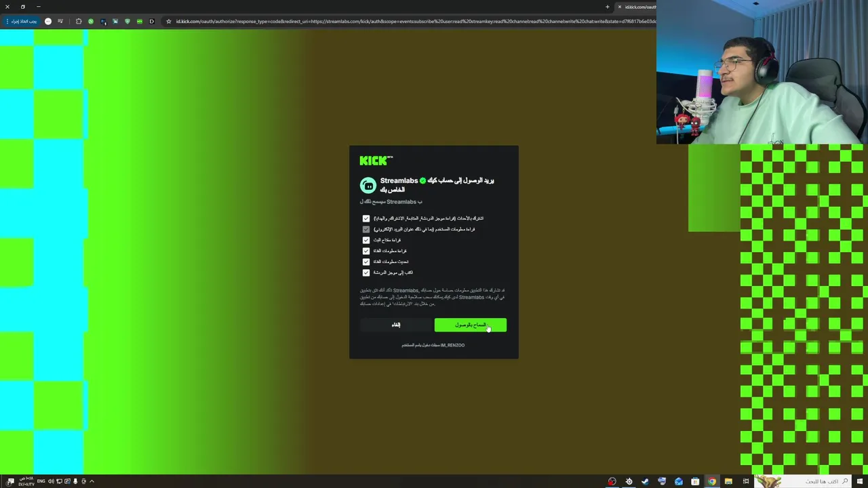Expand the hidden system tray icons chevron
This screenshot has height=488, width=868.
(92, 481)
